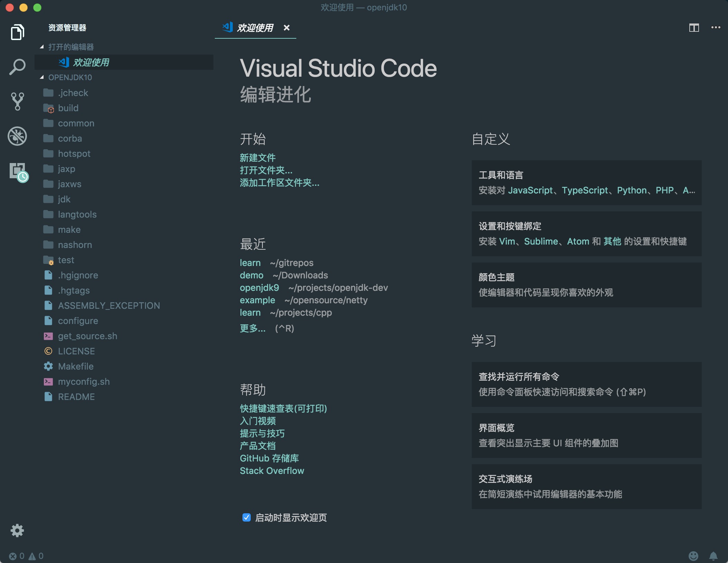Click 添加工作区文件夹... link

279,183
